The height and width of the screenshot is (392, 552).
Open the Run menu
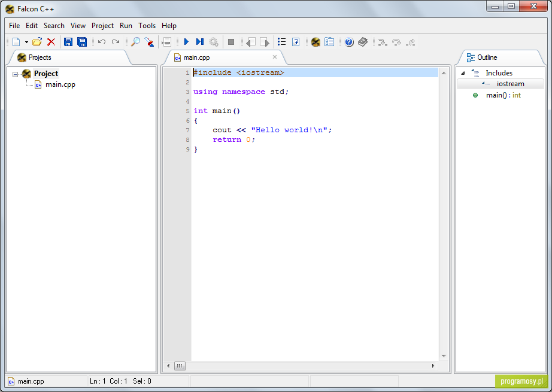coord(126,26)
